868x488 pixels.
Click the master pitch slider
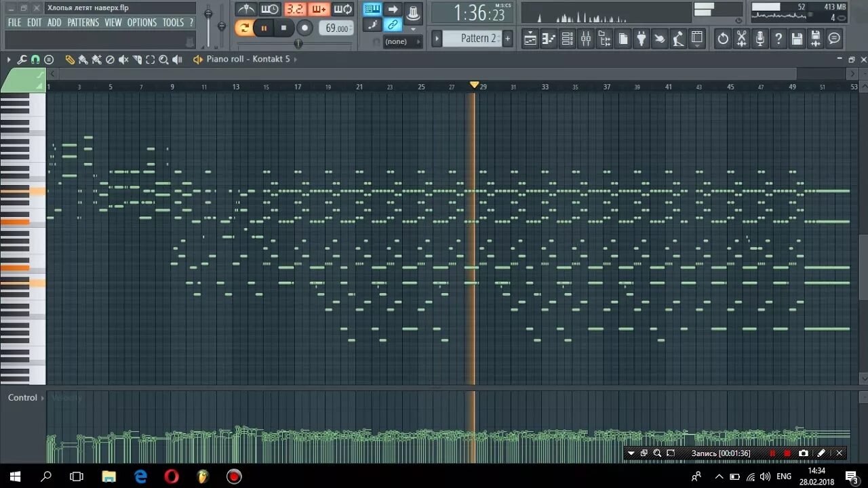pyautogui.click(x=222, y=26)
